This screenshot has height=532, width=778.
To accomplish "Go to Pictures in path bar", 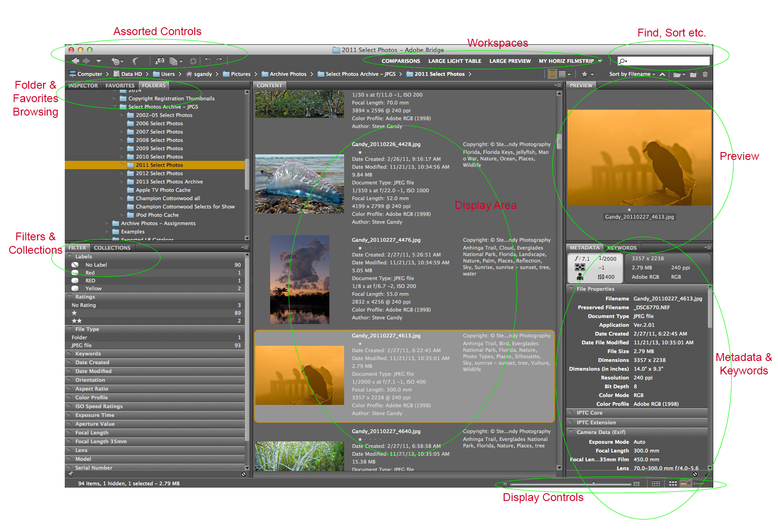I will (x=236, y=74).
